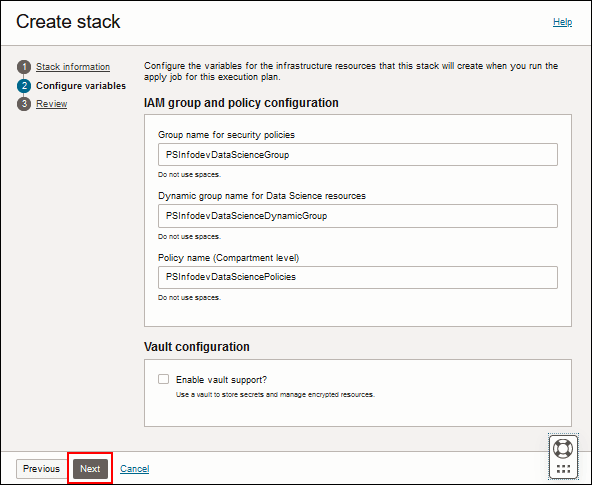Open the Help link in the header
592x485 pixels.
tap(562, 22)
